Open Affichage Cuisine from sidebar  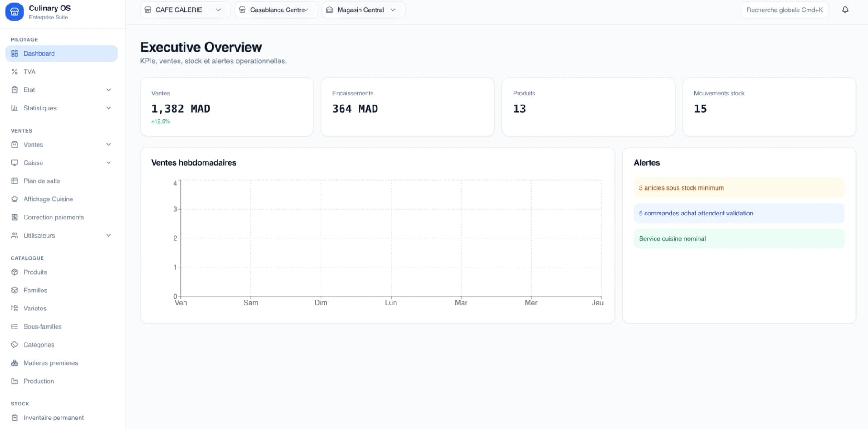coord(61,199)
